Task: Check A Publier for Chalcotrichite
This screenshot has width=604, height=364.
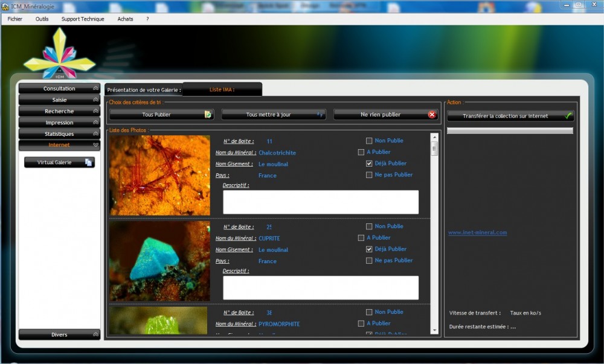Action: coord(361,152)
